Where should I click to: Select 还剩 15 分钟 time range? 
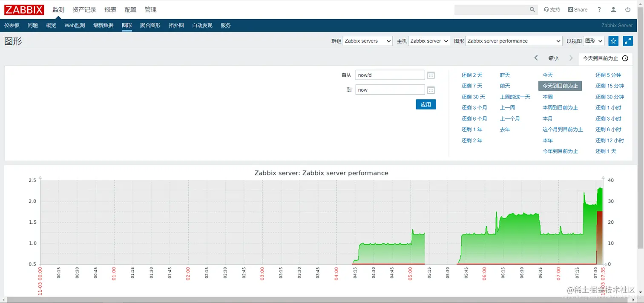click(x=609, y=86)
